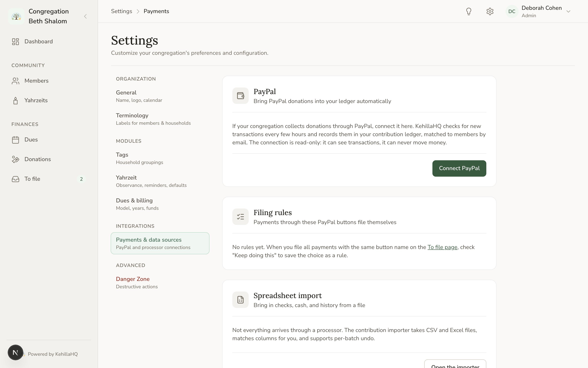588x368 pixels.
Task: Click the To file inbox icon
Action: (x=16, y=179)
